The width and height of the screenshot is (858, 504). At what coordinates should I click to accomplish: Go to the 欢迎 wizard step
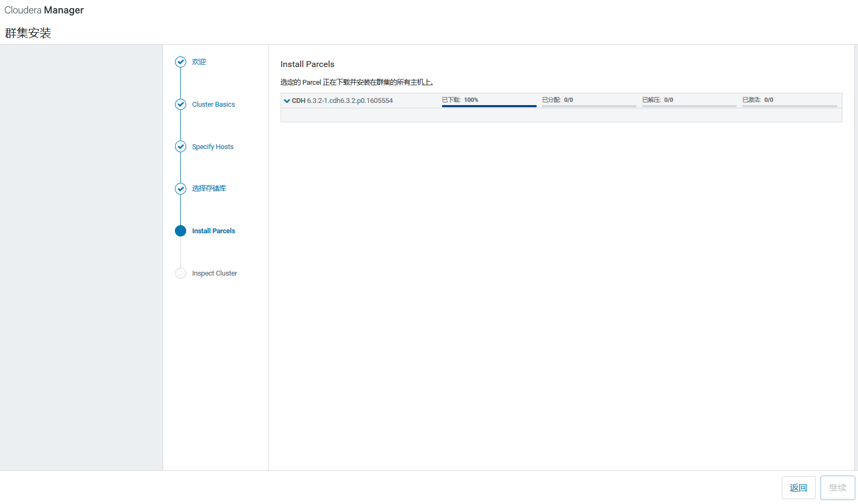(x=199, y=62)
